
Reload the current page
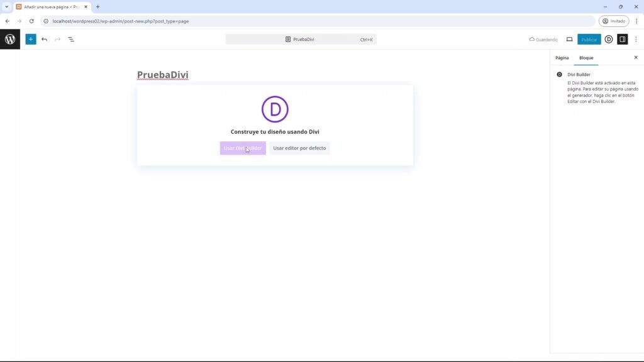click(x=31, y=21)
